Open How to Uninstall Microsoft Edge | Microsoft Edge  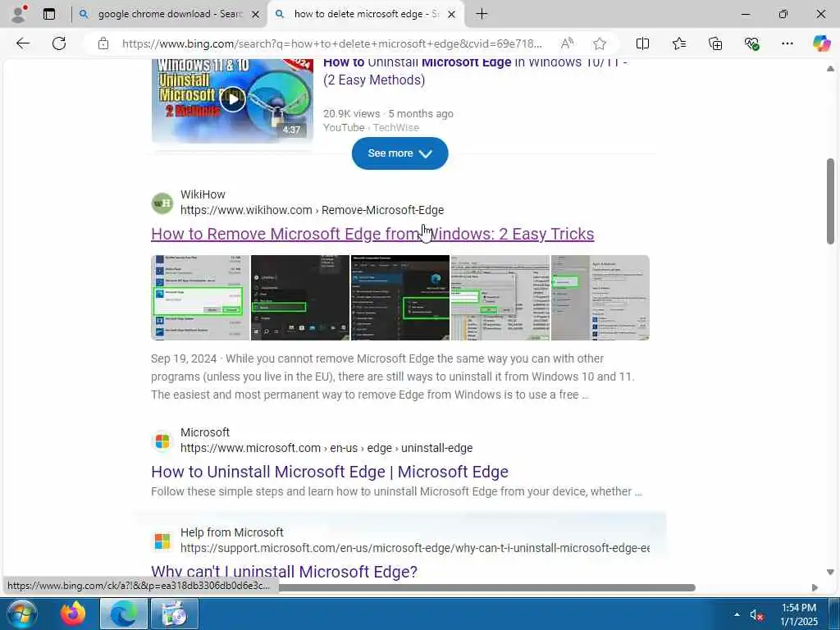(330, 472)
